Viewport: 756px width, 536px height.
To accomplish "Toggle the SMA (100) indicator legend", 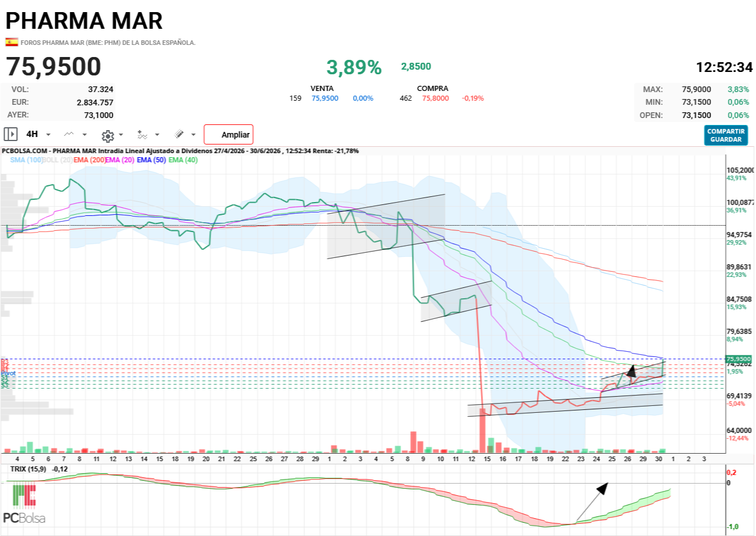I will click(x=26, y=160).
